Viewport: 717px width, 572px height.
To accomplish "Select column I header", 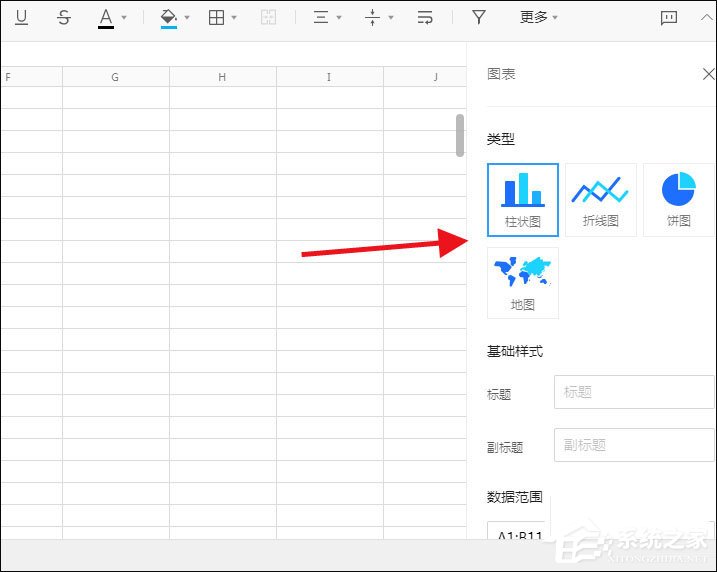I will tap(330, 77).
